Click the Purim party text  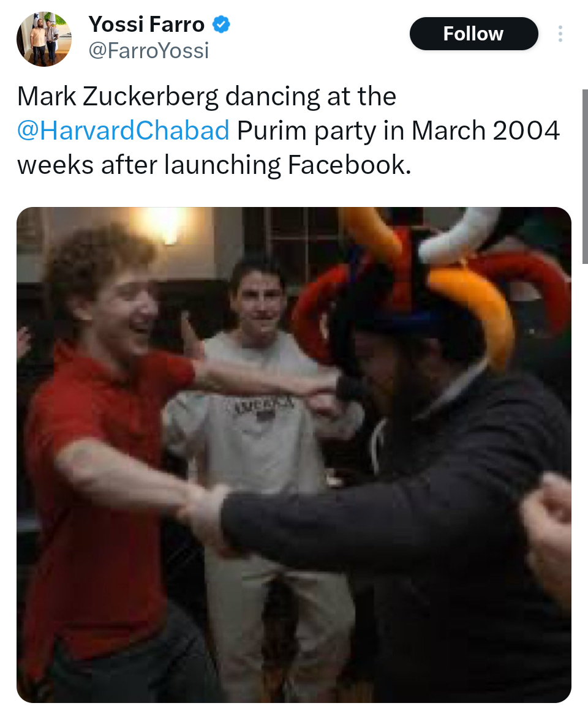pos(307,131)
